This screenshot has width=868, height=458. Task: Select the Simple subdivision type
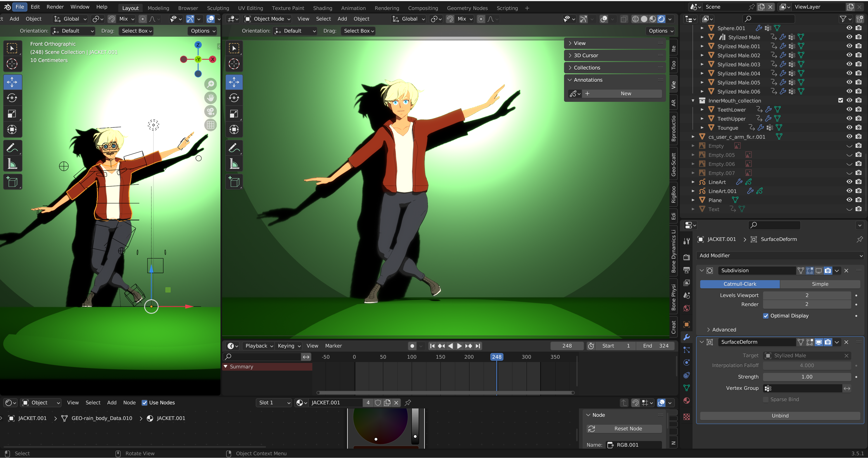[820, 284]
